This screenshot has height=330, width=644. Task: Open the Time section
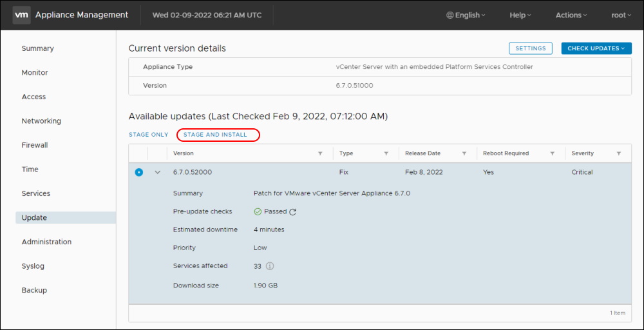[x=30, y=170]
